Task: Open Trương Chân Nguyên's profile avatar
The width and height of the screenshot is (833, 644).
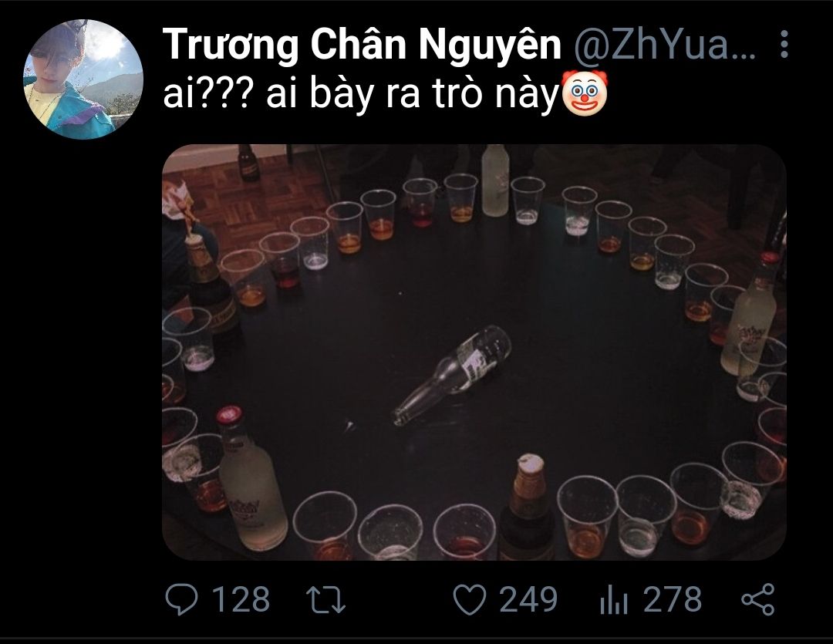Action: point(83,79)
